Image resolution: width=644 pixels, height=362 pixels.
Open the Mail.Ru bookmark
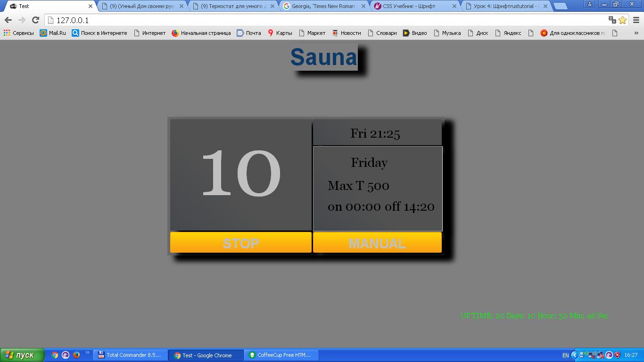coord(53,33)
